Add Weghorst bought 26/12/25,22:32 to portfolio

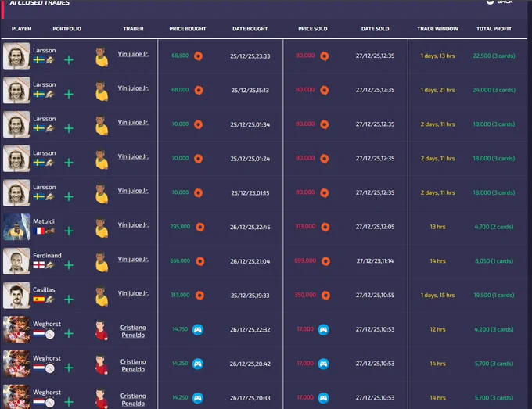pos(69,334)
